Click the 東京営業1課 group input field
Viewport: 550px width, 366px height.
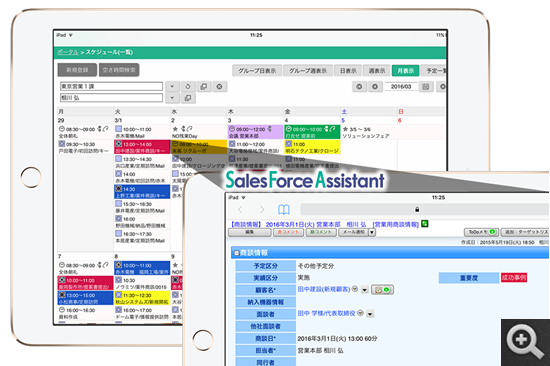112,86
